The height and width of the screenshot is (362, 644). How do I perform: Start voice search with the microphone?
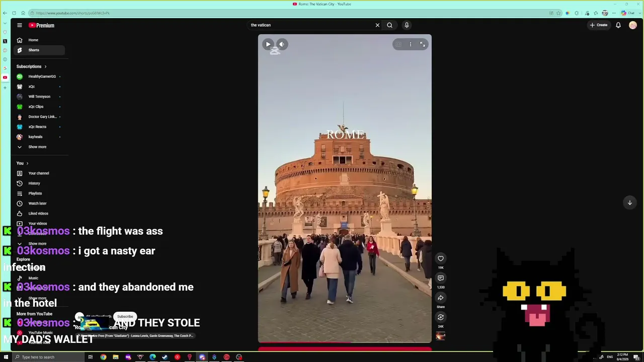[x=407, y=25]
